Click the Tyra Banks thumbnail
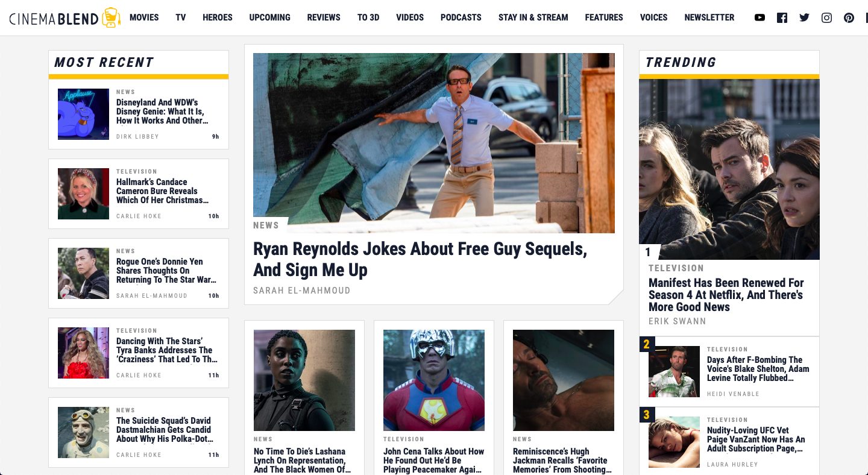 [x=83, y=353]
